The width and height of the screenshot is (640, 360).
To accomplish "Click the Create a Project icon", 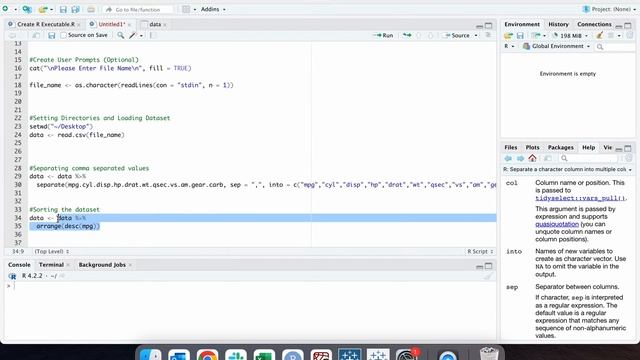I will (x=27, y=9).
